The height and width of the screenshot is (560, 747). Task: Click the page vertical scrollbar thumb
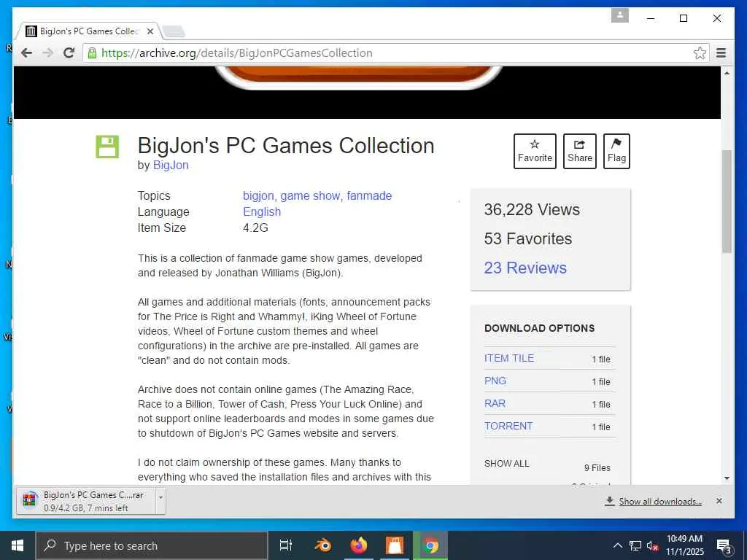click(x=726, y=201)
